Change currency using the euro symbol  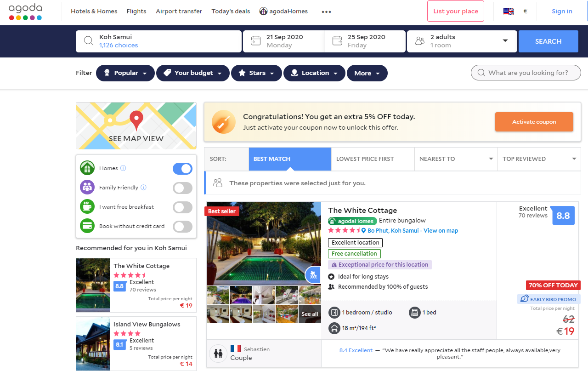tap(525, 11)
